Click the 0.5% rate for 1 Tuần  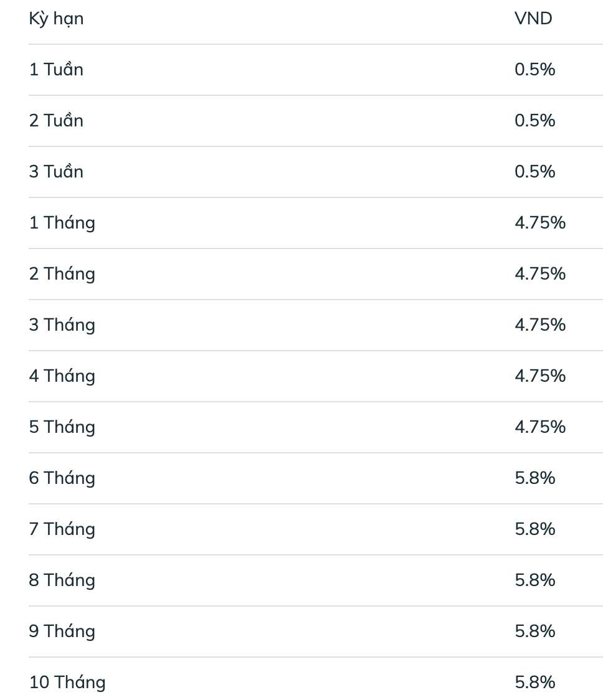coord(534,70)
